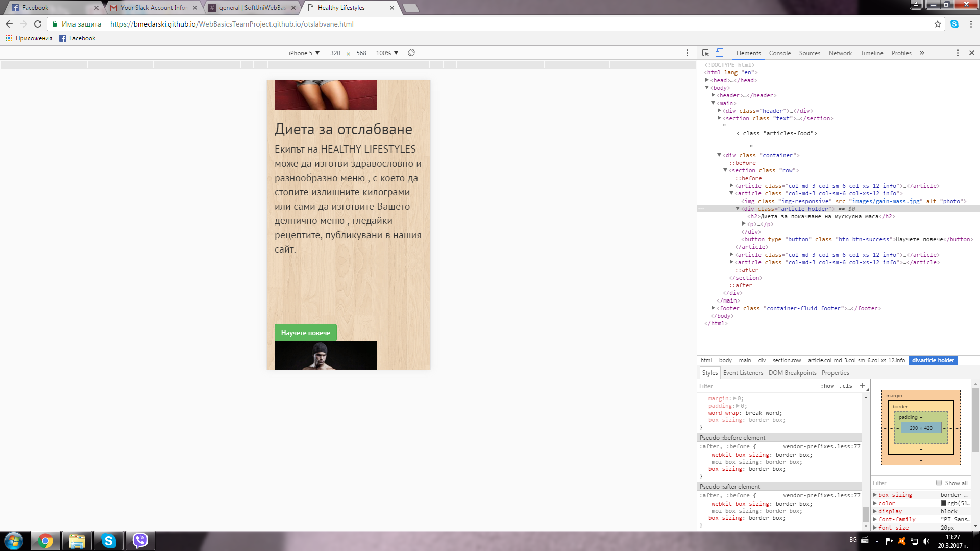Open the Windows Start button
Image resolution: width=980 pixels, height=551 pixels.
(x=14, y=541)
